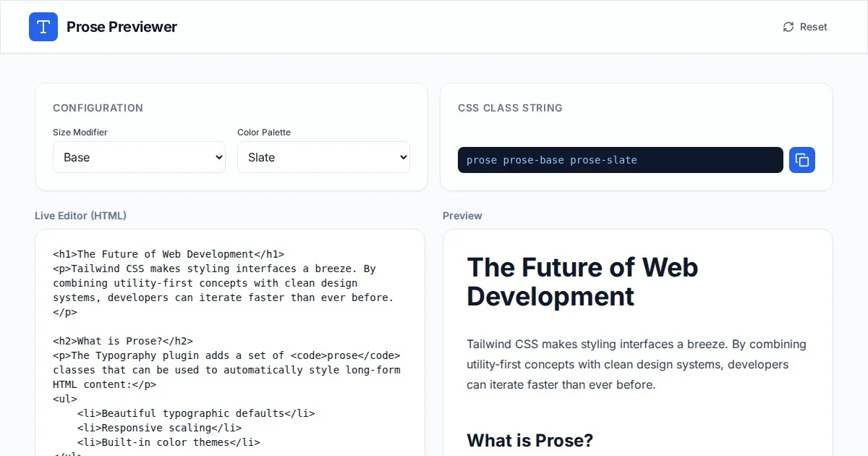The height and width of the screenshot is (456, 868).
Task: Click the h1 line in the editor
Action: click(169, 254)
